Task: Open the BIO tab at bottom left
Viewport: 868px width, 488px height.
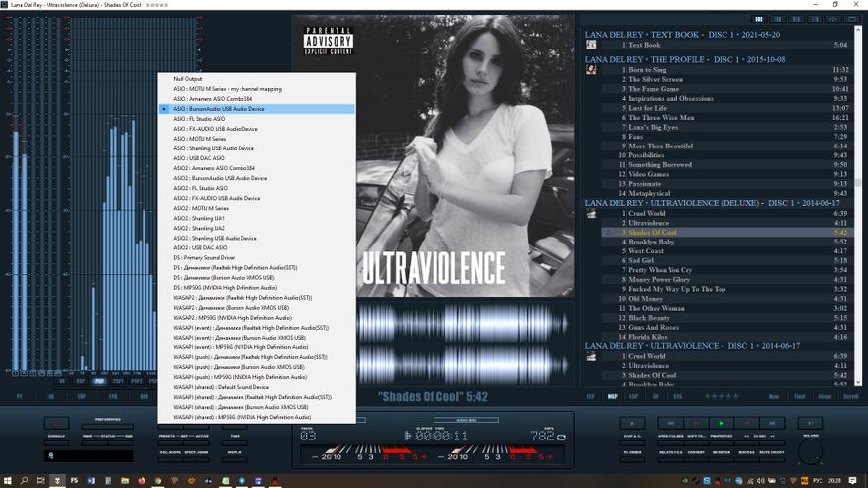Action: point(144,396)
